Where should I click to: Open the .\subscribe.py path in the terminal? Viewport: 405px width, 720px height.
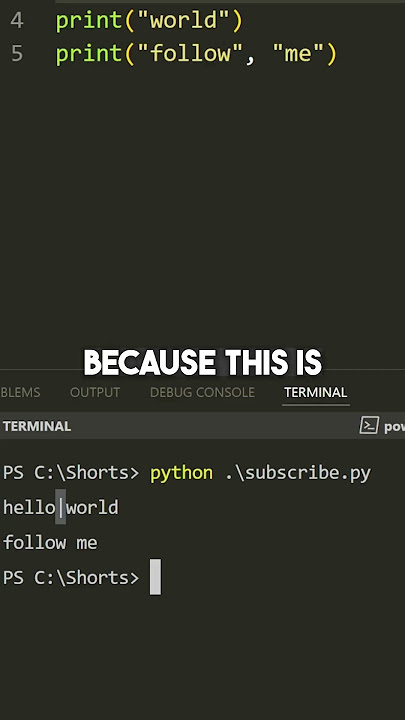coord(298,473)
